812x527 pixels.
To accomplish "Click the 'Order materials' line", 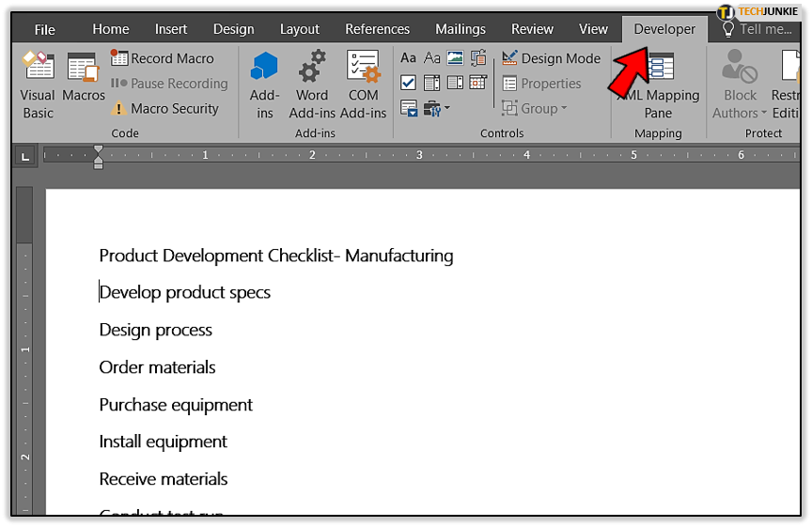I will click(157, 367).
